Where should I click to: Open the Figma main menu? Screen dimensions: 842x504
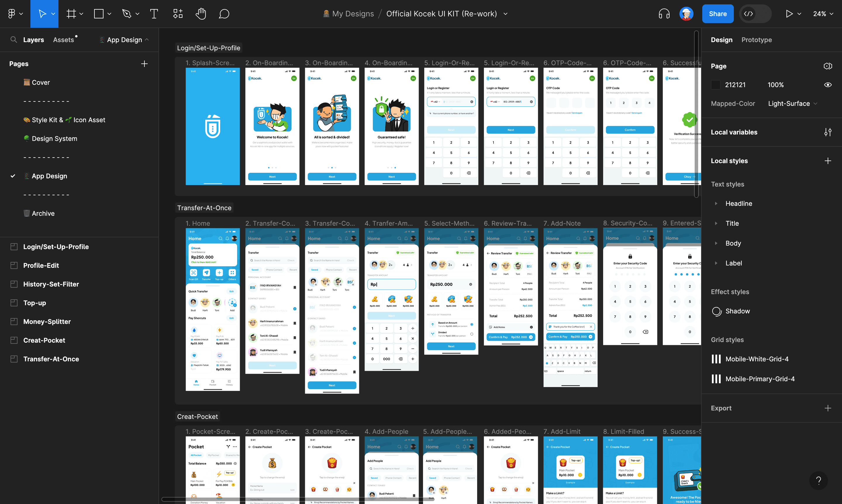tap(12, 14)
